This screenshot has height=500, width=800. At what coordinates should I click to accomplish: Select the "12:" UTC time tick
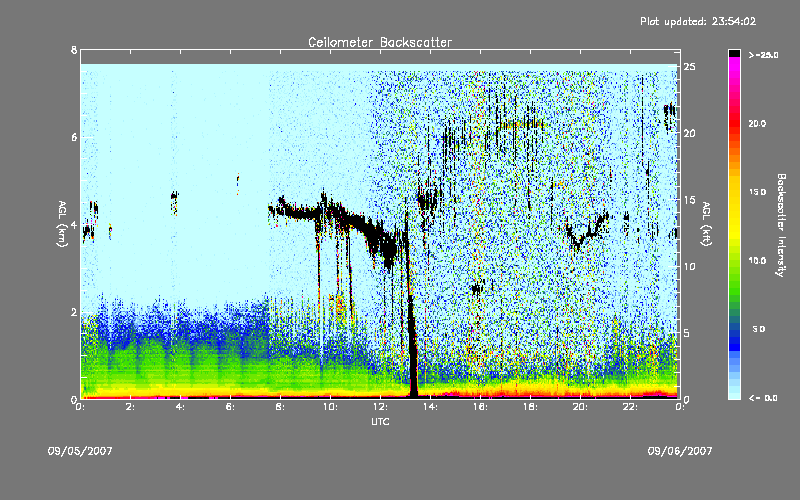380,407
